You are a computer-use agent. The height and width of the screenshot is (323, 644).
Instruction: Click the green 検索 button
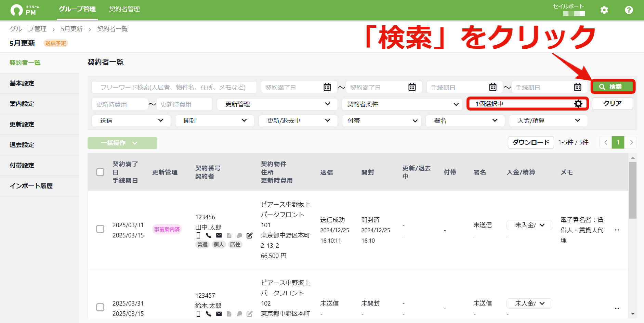click(613, 87)
